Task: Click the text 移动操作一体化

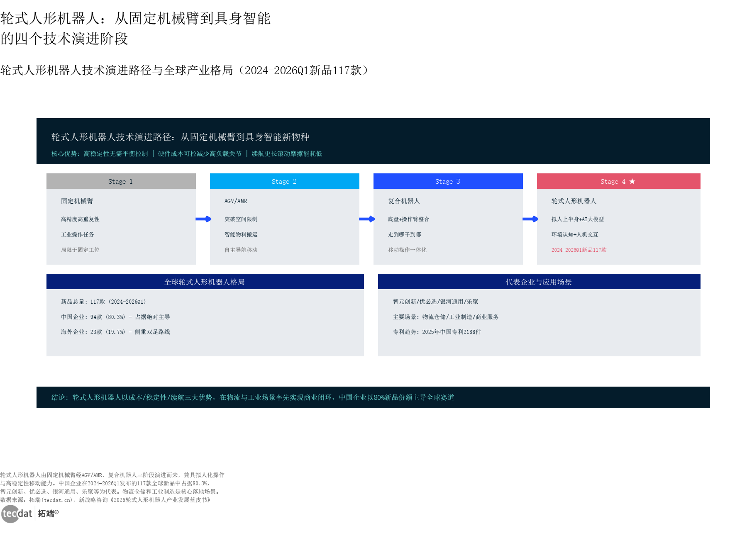Action: pos(407,250)
